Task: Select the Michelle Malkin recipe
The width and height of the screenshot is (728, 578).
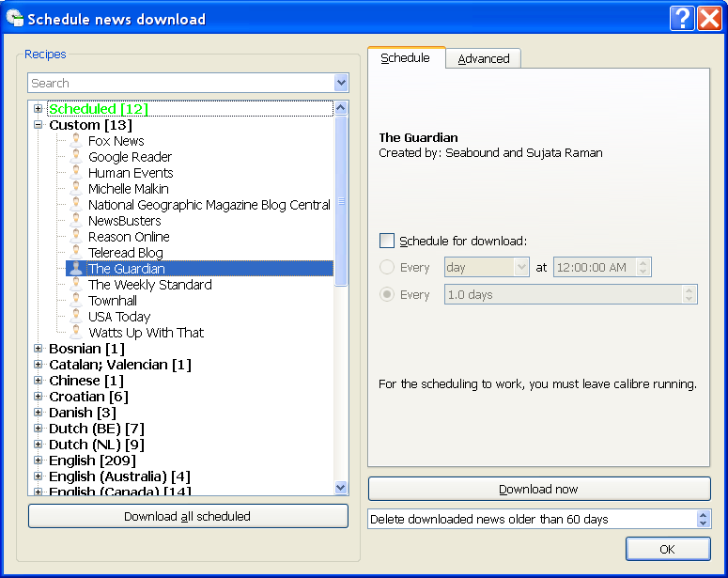Action: [x=129, y=189]
